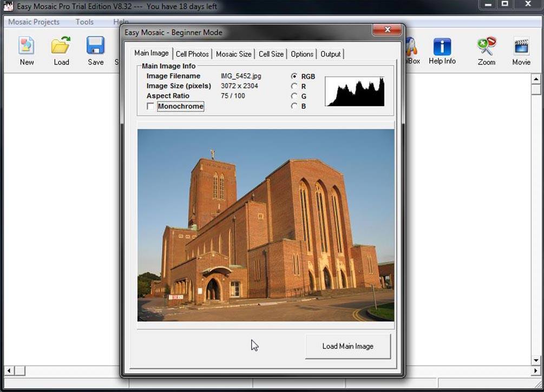Select the B channel radio button
The width and height of the screenshot is (544, 392).
pyautogui.click(x=294, y=106)
